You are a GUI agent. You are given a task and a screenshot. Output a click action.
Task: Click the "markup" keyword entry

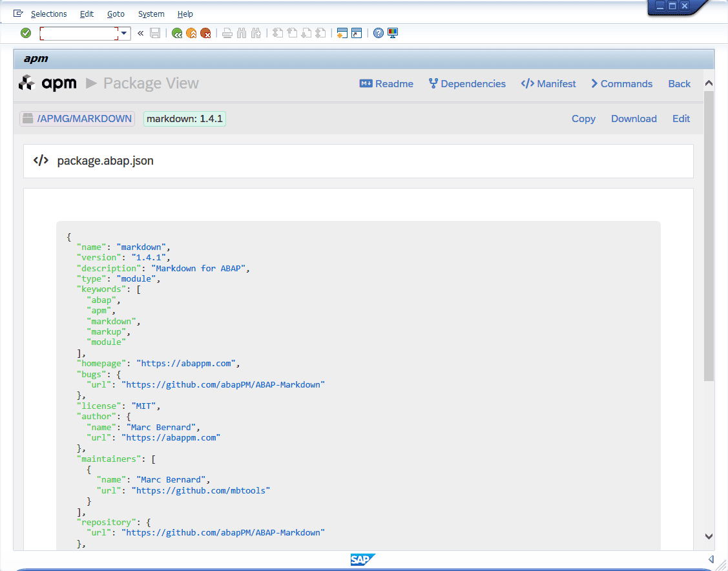point(107,332)
